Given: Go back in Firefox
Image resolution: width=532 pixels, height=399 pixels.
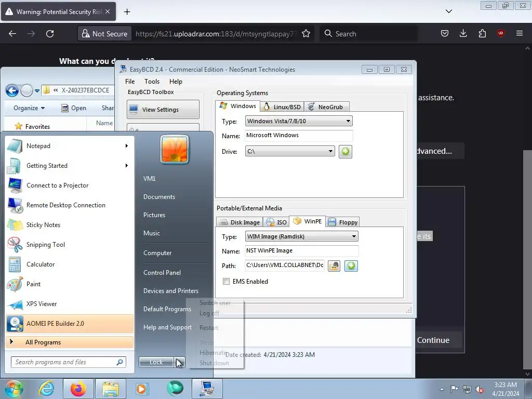Looking at the screenshot, I should click(12, 34).
